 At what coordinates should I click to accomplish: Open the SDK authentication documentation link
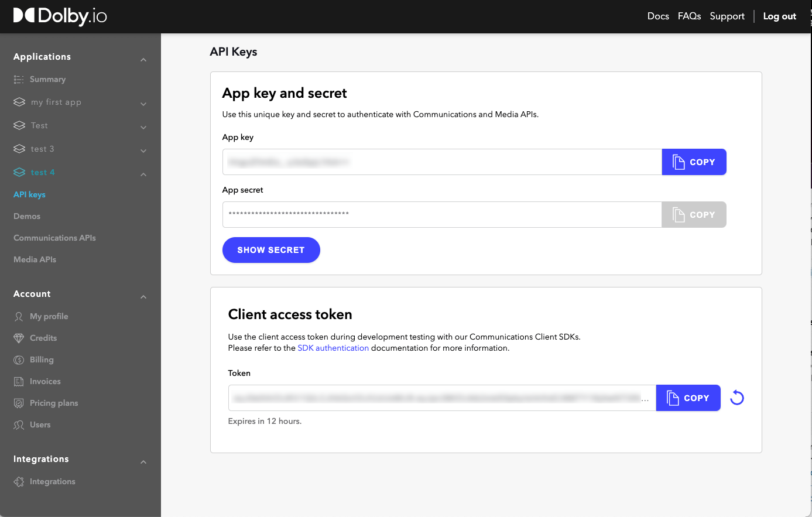click(333, 348)
